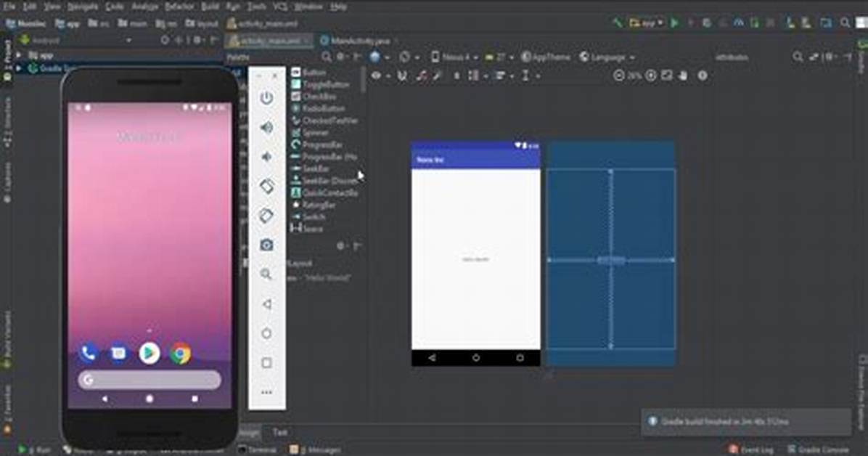Open the Refactor menu

[179, 7]
